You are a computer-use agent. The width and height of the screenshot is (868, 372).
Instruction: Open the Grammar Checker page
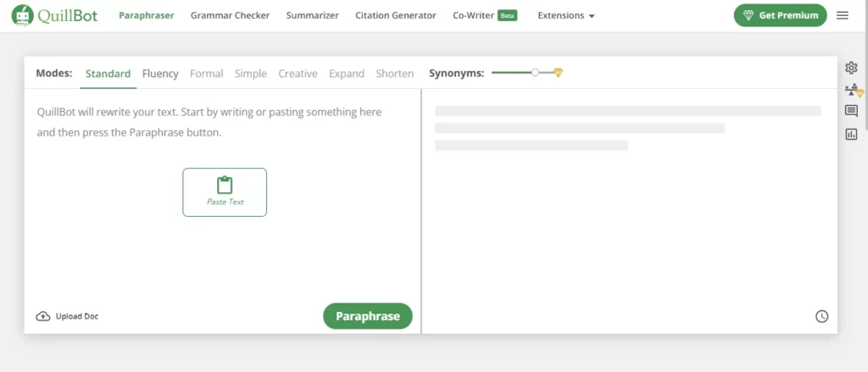231,15
